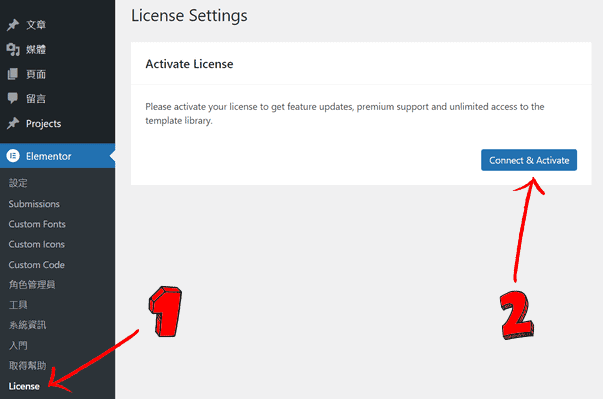Open Custom Code page
This screenshot has width=603, height=399.
tap(37, 265)
